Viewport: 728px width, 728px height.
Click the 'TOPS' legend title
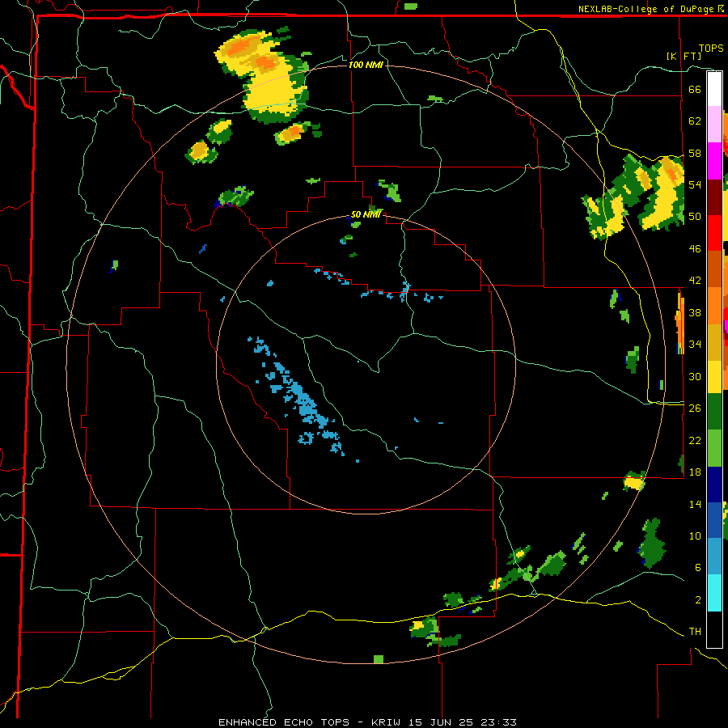pos(711,48)
